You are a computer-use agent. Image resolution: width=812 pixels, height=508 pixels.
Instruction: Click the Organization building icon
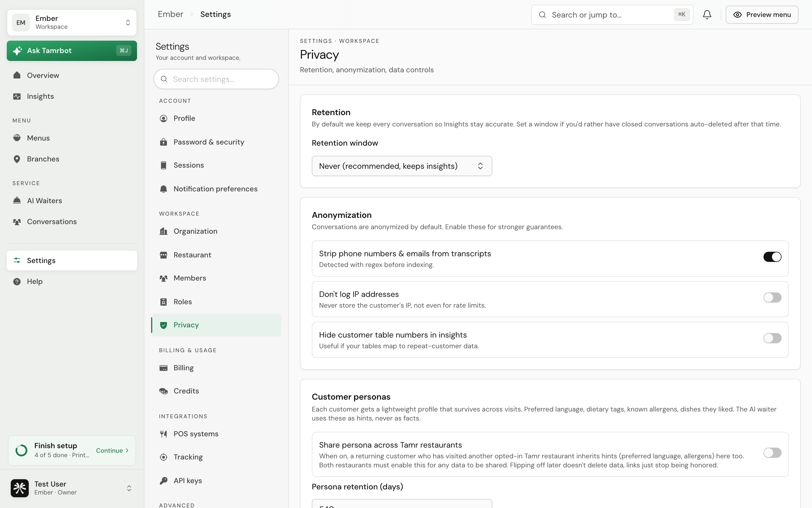[164, 231]
